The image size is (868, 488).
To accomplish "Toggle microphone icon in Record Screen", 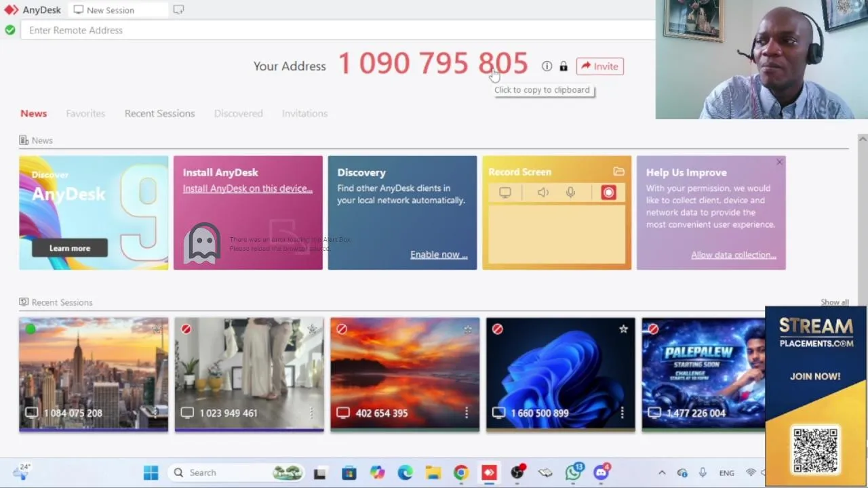I will pyautogui.click(x=570, y=192).
